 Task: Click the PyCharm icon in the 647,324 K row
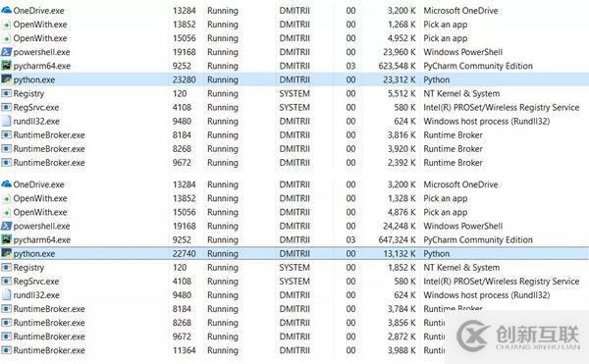coord(7,239)
